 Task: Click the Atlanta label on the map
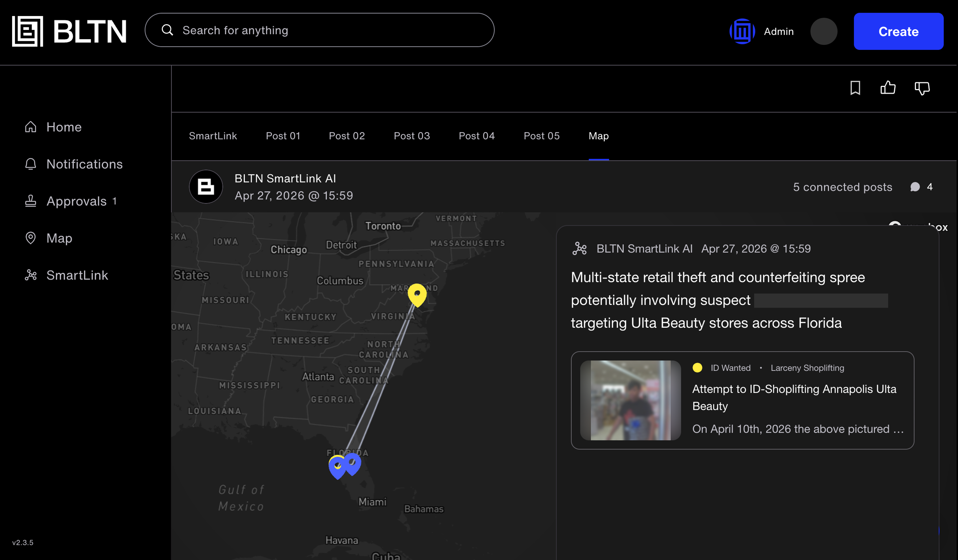(318, 377)
